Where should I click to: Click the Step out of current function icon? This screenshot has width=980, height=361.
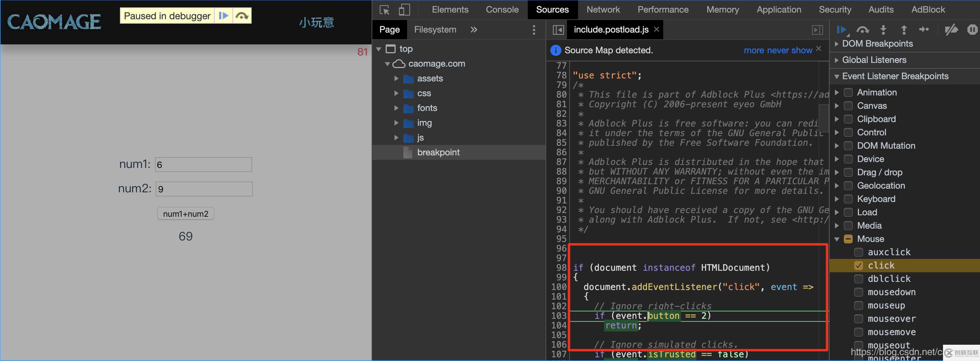(x=904, y=30)
